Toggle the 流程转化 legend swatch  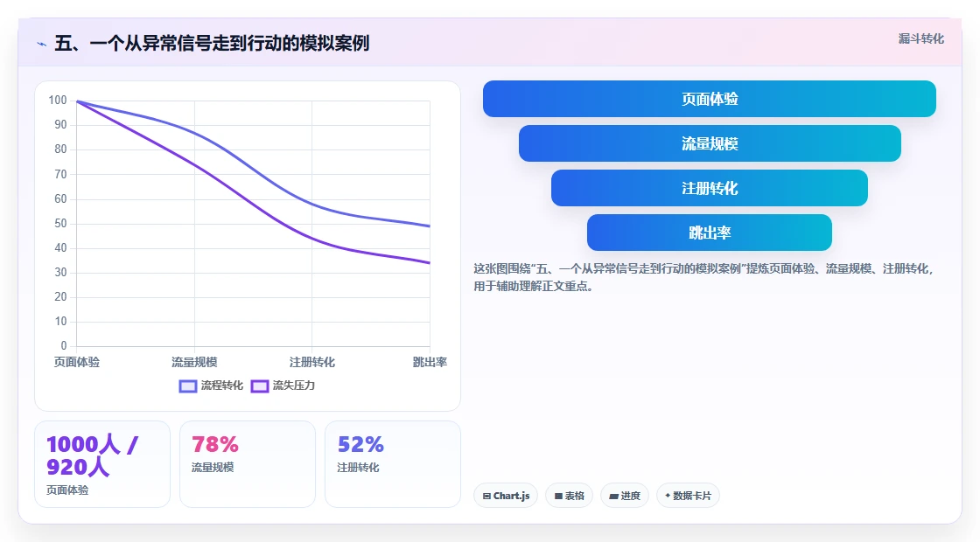[x=188, y=386]
